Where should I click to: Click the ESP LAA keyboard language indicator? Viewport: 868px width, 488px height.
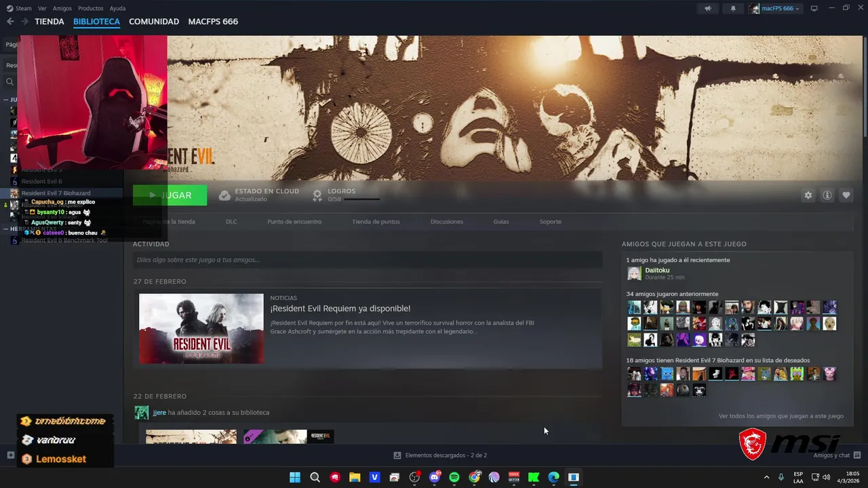pyautogui.click(x=798, y=477)
